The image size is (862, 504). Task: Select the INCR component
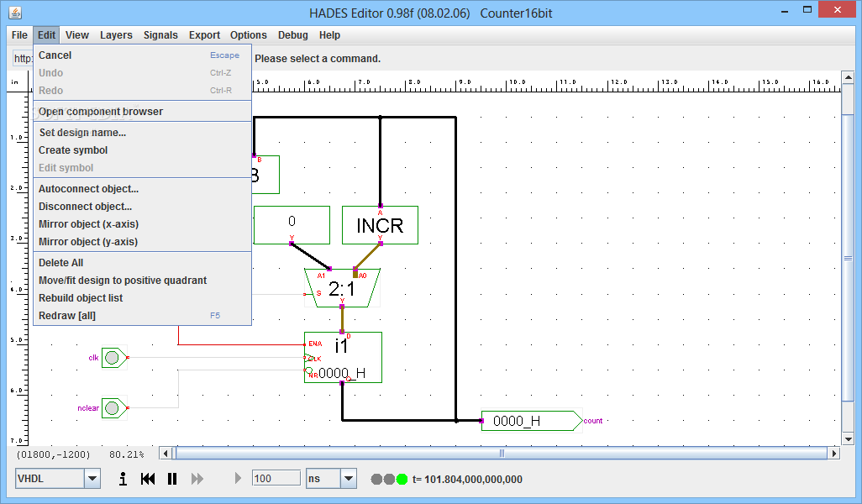tap(380, 225)
